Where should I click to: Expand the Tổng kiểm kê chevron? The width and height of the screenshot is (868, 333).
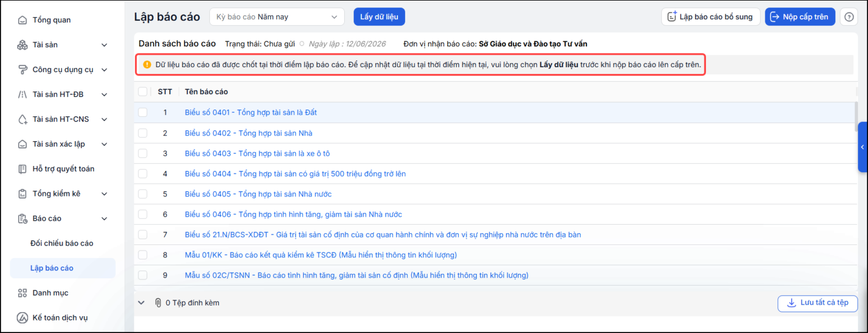pyautogui.click(x=104, y=194)
